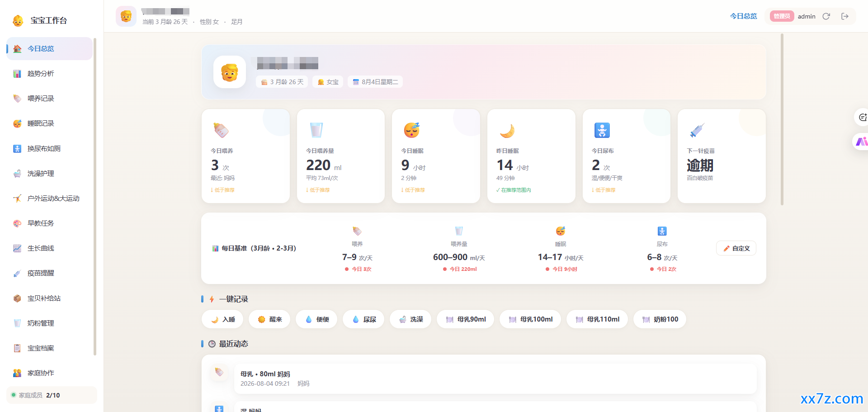Click the 家庭协作 people icon
Image resolution: width=868 pixels, height=412 pixels.
[17, 373]
